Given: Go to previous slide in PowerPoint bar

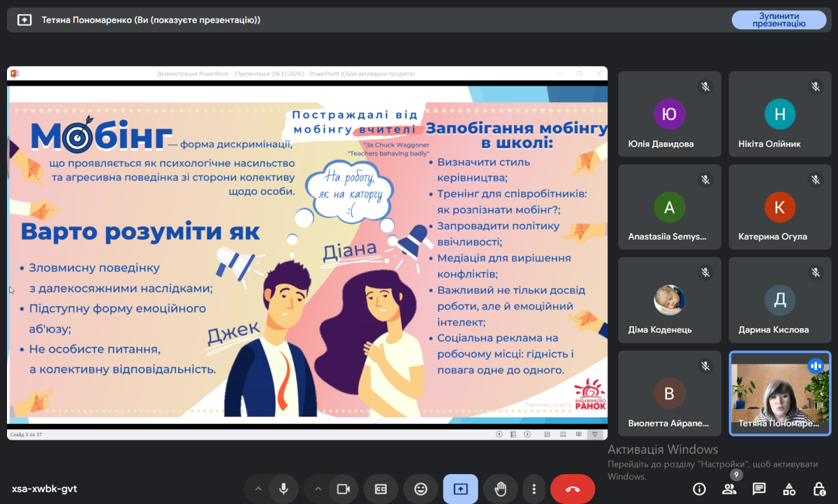Looking at the screenshot, I should point(499,434).
